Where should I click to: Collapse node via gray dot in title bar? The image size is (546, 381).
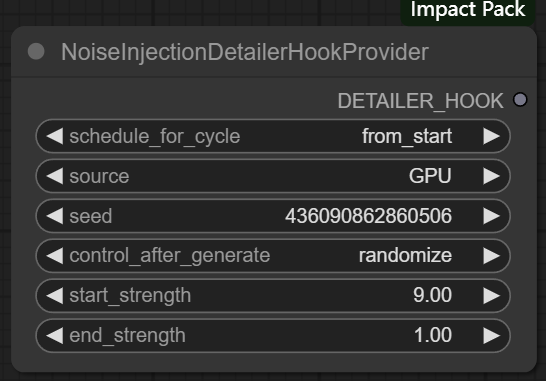coord(36,52)
